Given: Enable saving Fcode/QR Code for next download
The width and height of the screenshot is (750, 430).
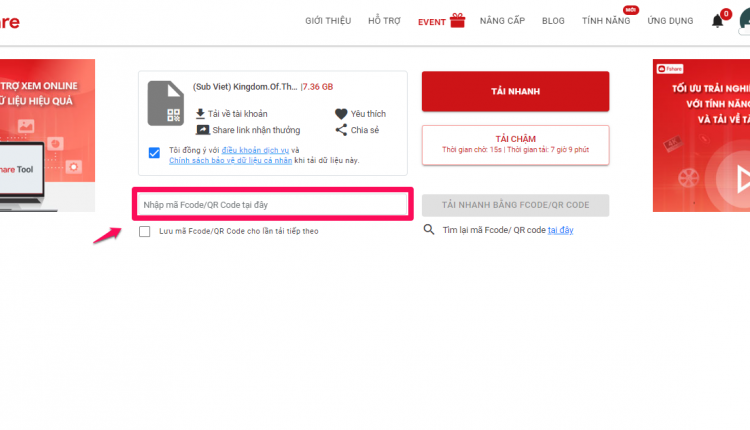Looking at the screenshot, I should (144, 232).
